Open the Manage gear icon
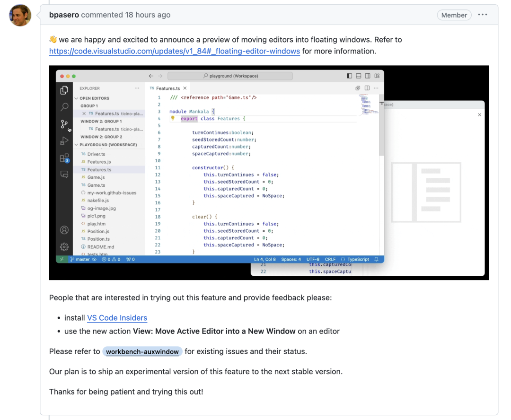 (64, 247)
